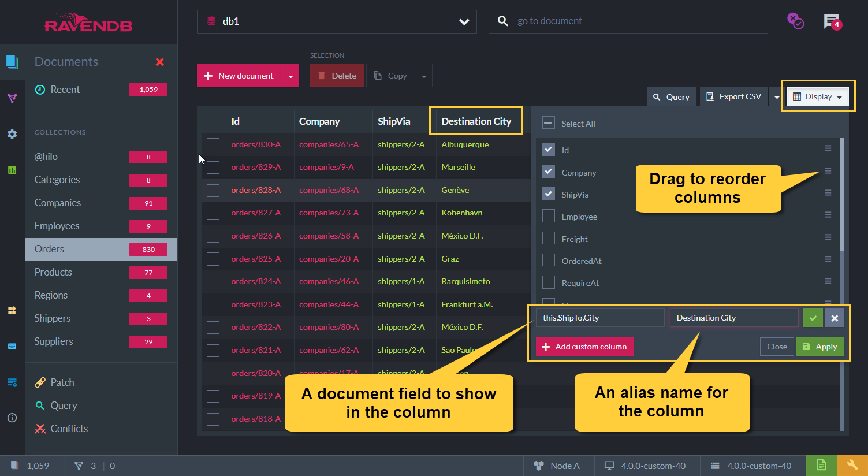
Task: Click drag handle for ShipVia column
Action: click(x=828, y=193)
